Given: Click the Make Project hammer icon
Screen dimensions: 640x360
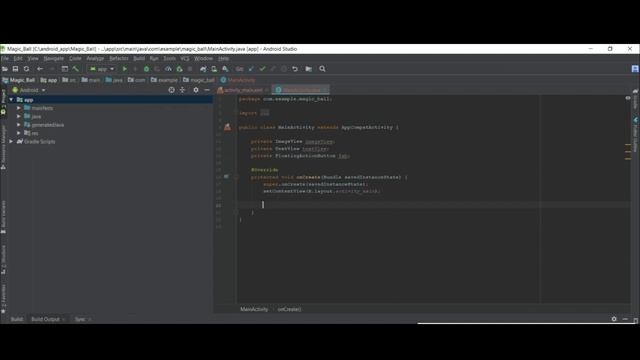Looking at the screenshot, I should [76, 69].
